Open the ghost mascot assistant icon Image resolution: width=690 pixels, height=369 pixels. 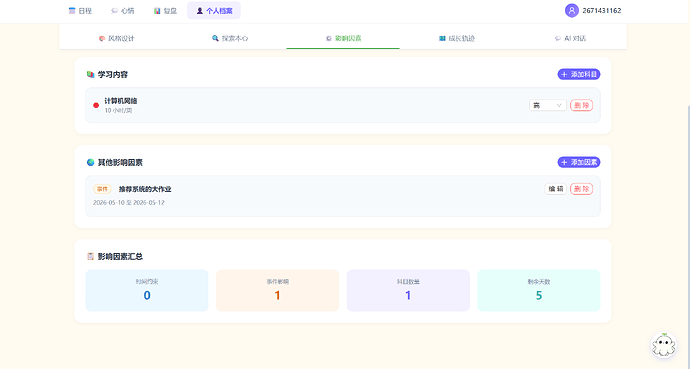pyautogui.click(x=664, y=345)
